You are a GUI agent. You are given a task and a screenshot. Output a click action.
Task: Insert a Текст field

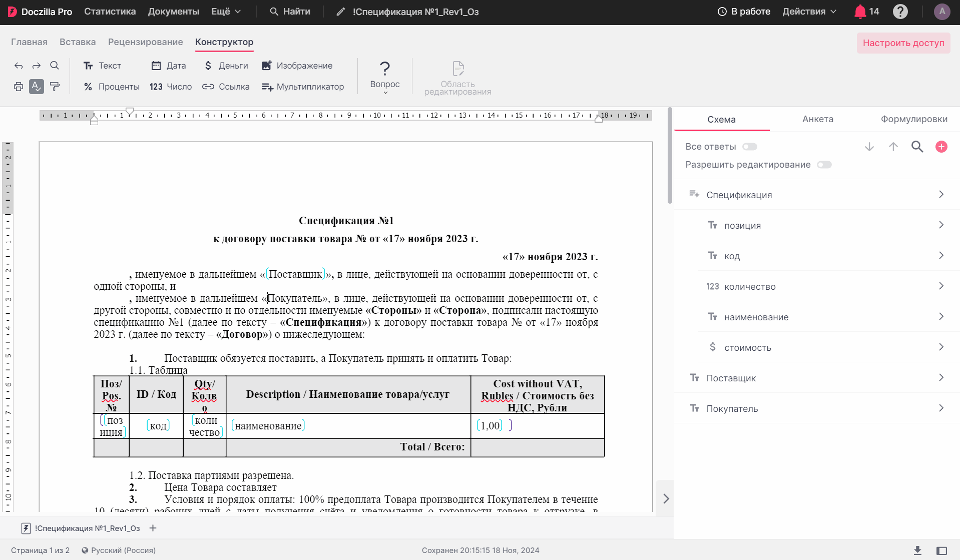pos(102,66)
